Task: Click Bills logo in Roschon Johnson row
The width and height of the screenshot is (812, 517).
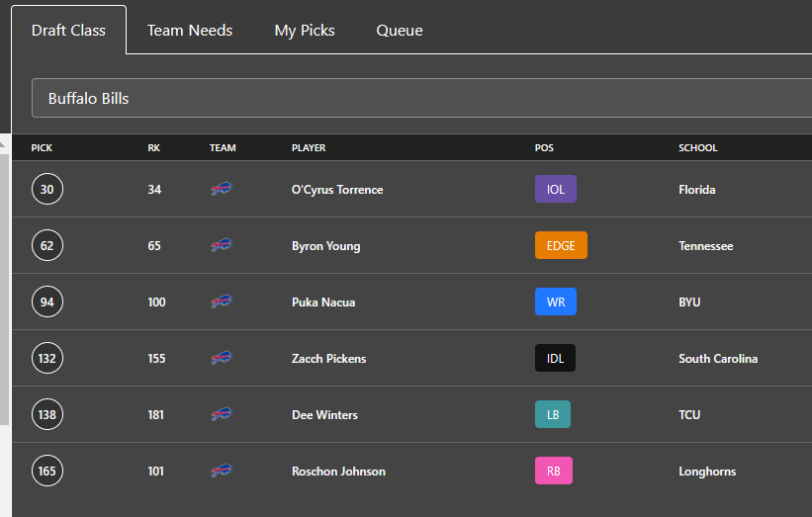Action: click(222, 471)
